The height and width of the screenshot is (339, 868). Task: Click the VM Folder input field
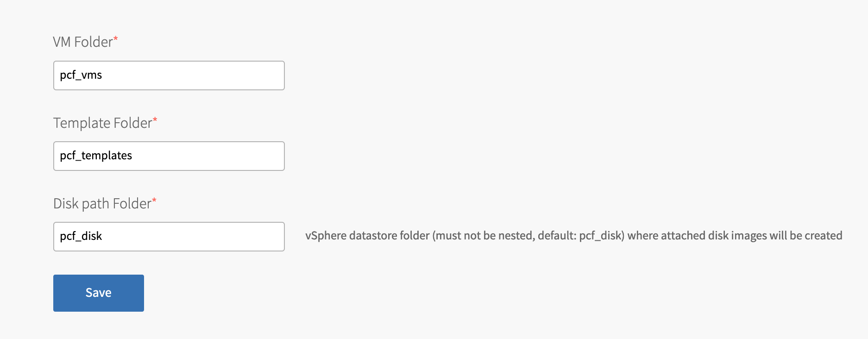[x=169, y=75]
